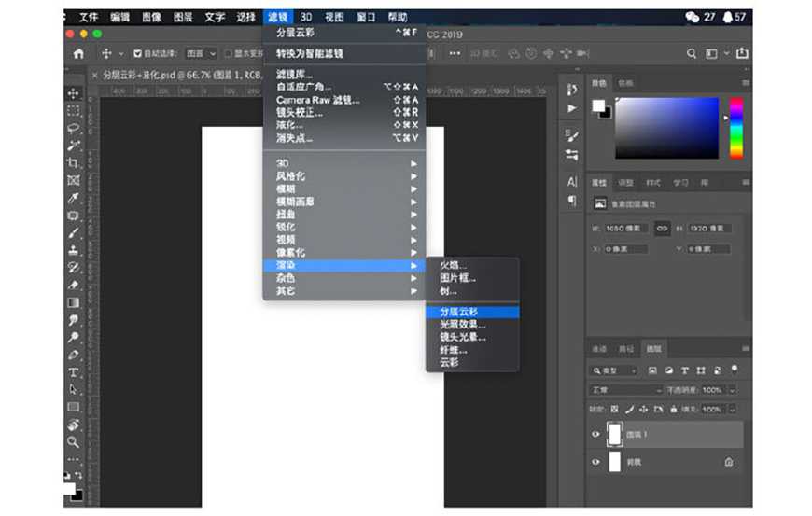Image resolution: width=812 pixels, height=516 pixels.
Task: Open the layer opacity 100% dropdown
Action: pos(732,389)
